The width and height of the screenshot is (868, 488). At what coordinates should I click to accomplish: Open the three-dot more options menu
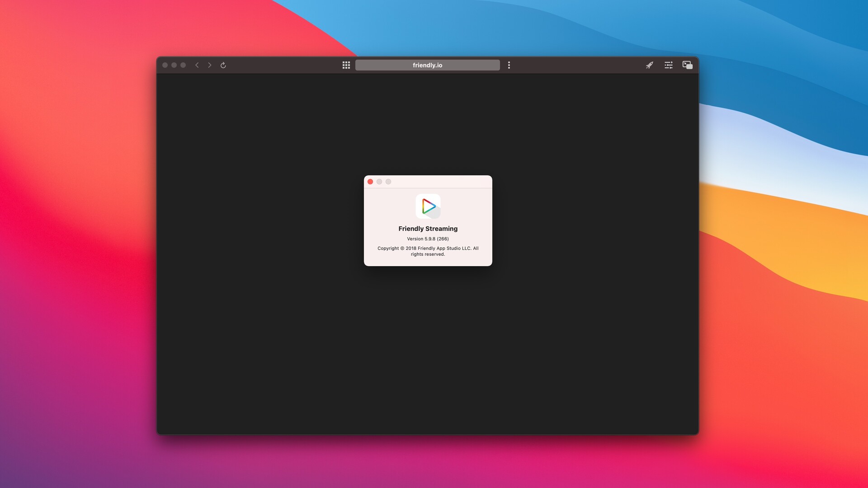[509, 65]
